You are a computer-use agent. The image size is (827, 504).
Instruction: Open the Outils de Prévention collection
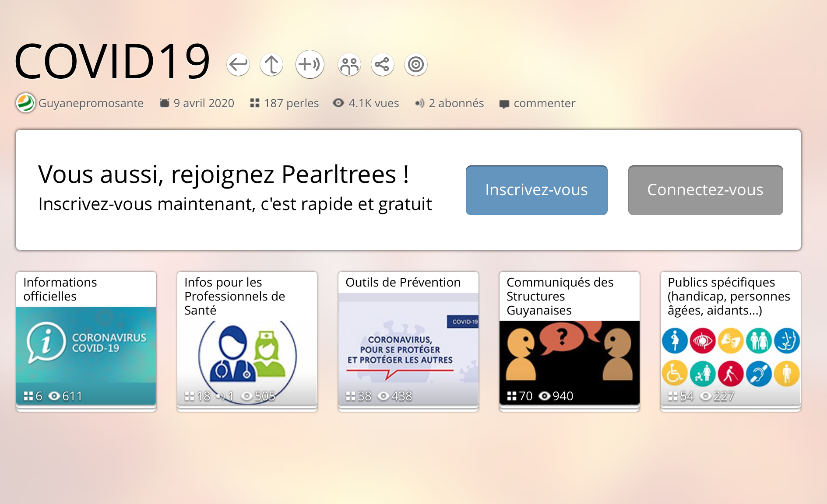click(408, 341)
